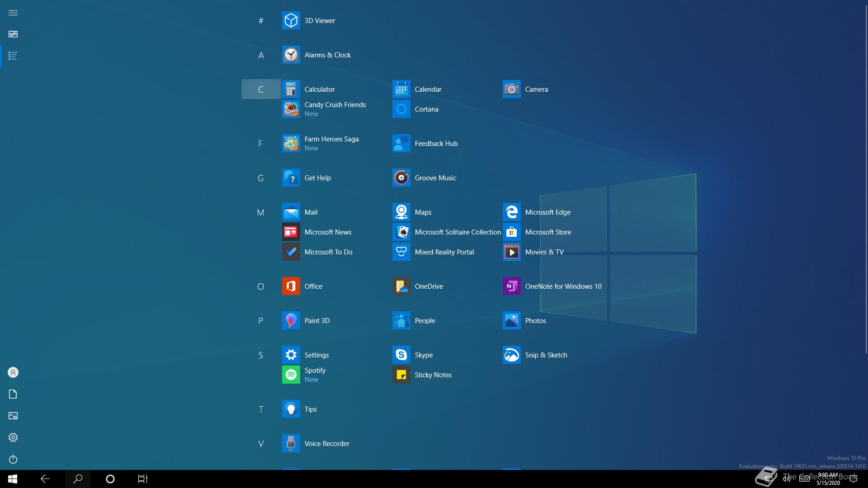This screenshot has height=488, width=868.
Task: Select the highlighted C letter header
Action: [261, 89]
